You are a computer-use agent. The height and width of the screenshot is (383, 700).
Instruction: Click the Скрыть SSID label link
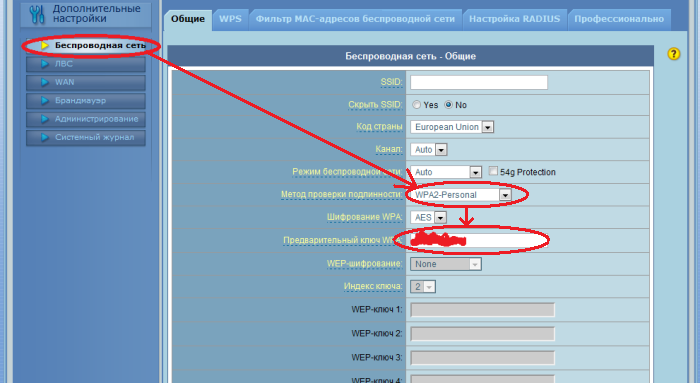point(375,105)
